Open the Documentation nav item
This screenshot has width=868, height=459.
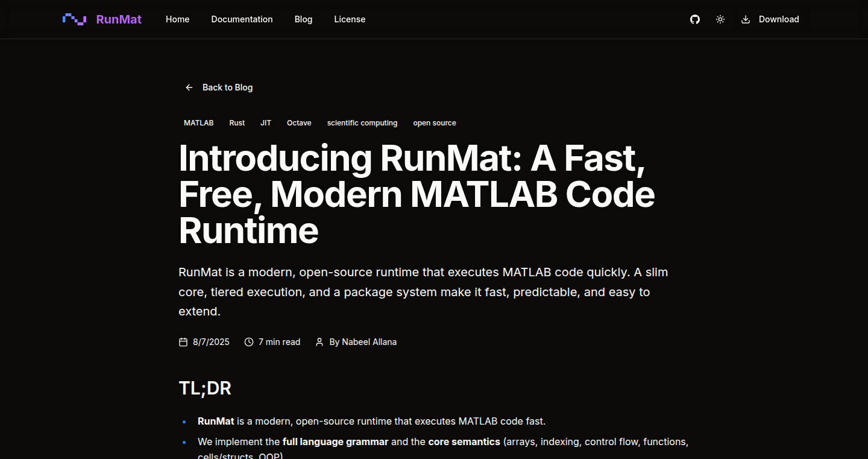[242, 19]
